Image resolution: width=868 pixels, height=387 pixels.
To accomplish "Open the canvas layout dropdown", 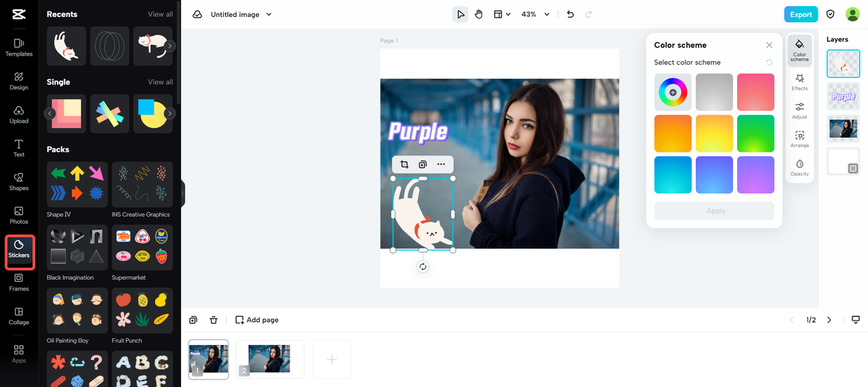I will point(502,14).
